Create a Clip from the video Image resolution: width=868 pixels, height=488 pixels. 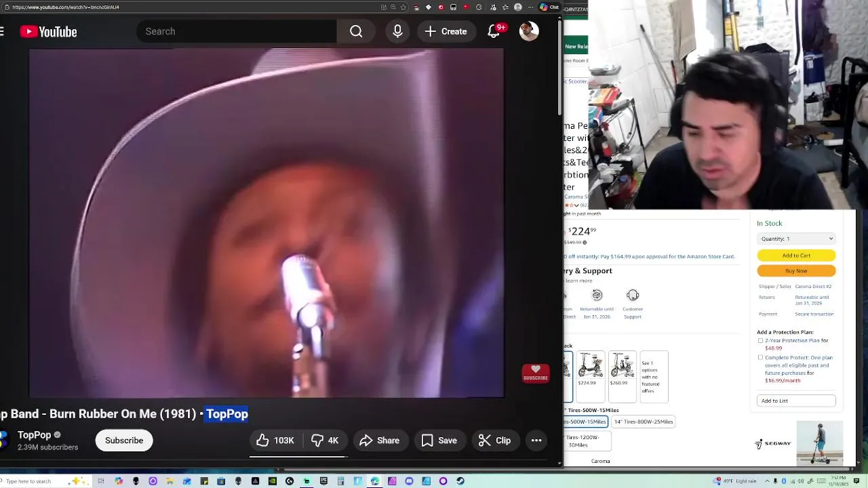[x=495, y=441]
